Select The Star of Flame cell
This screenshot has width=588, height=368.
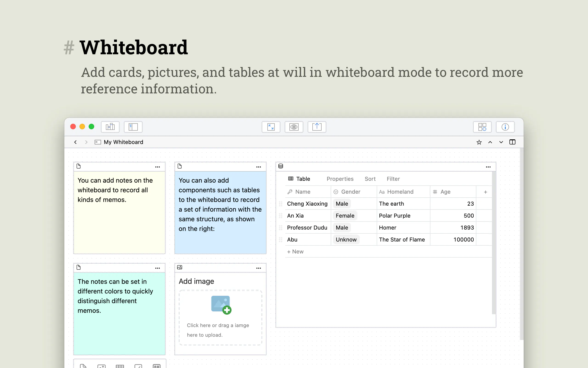[403, 239]
